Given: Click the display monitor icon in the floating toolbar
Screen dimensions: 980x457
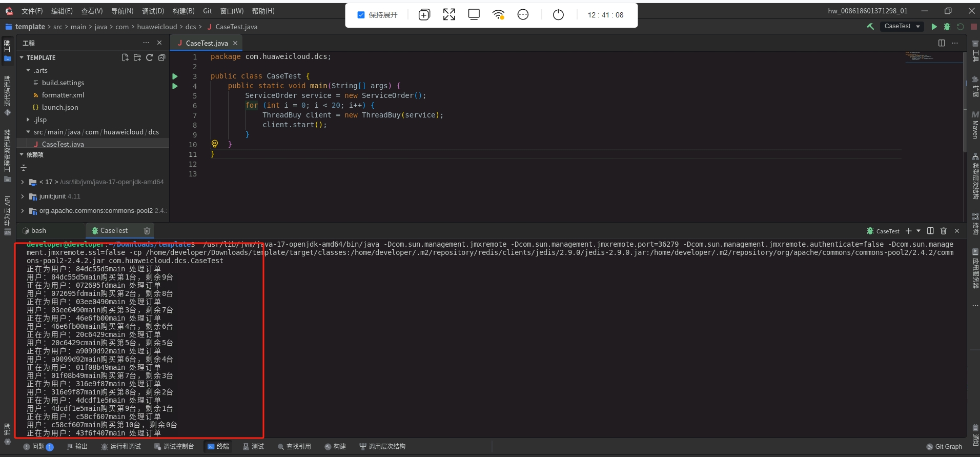Looking at the screenshot, I should (474, 15).
